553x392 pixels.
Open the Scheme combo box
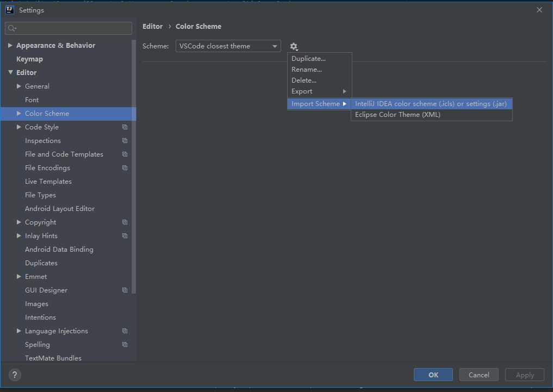click(228, 46)
